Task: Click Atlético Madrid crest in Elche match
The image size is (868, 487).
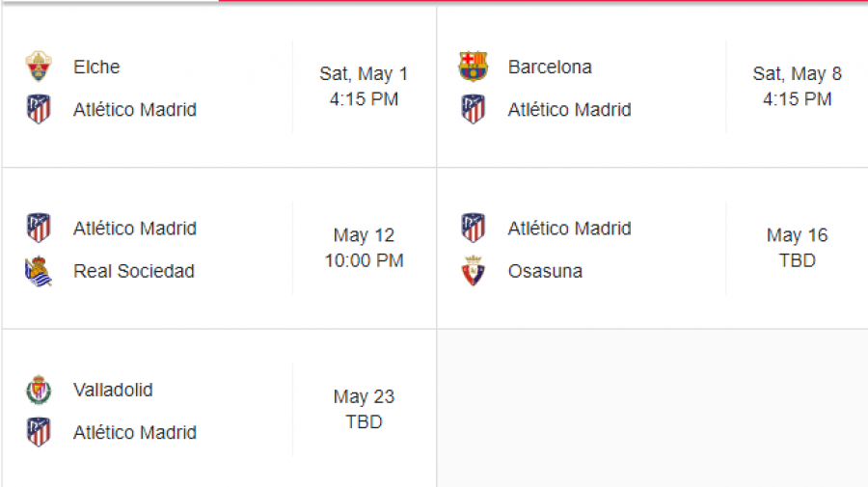Action: [39, 109]
